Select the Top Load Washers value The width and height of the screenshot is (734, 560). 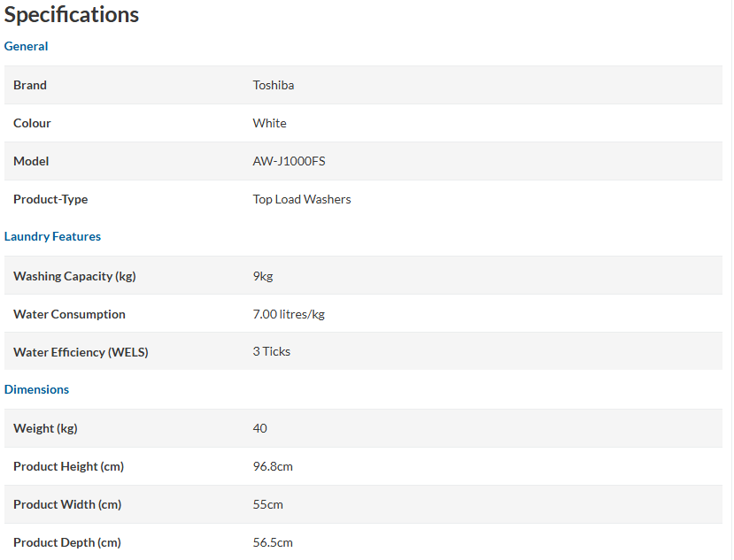[302, 199]
